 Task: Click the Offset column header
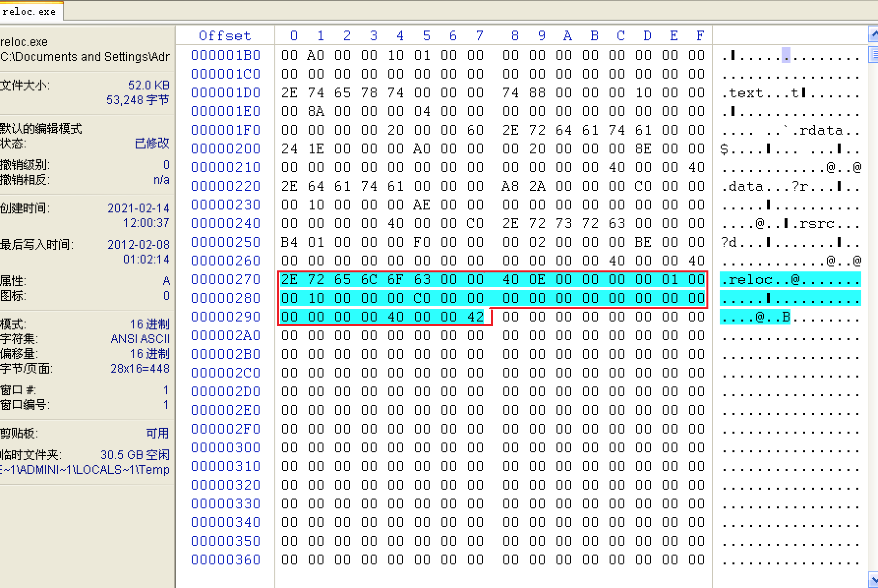[225, 36]
